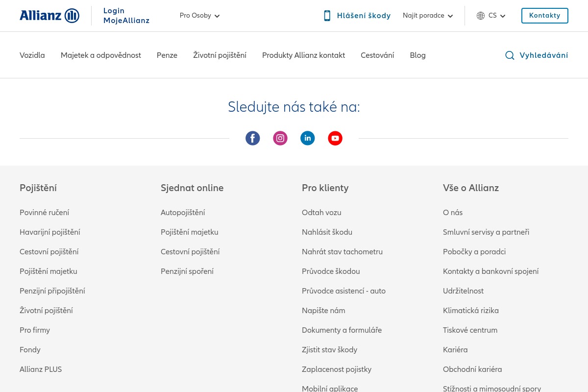588x392 pixels.
Task: Go to Login MojeAllianz
Action: (x=126, y=16)
